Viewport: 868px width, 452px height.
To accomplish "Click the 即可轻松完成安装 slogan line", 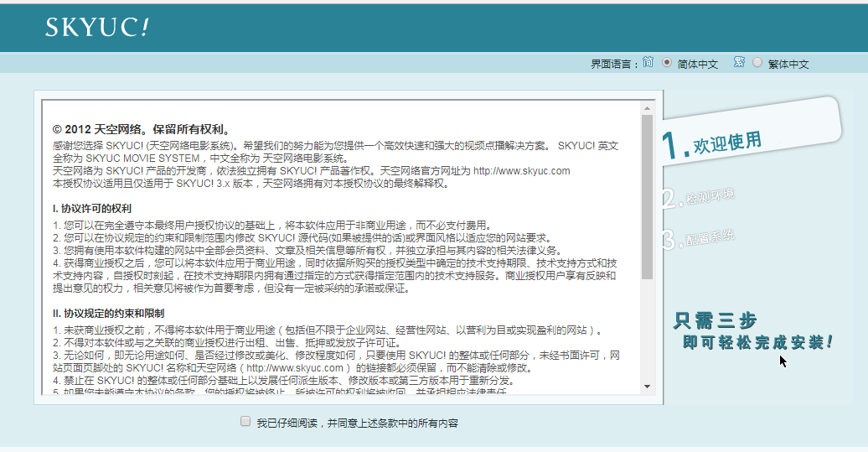I will coord(758,342).
